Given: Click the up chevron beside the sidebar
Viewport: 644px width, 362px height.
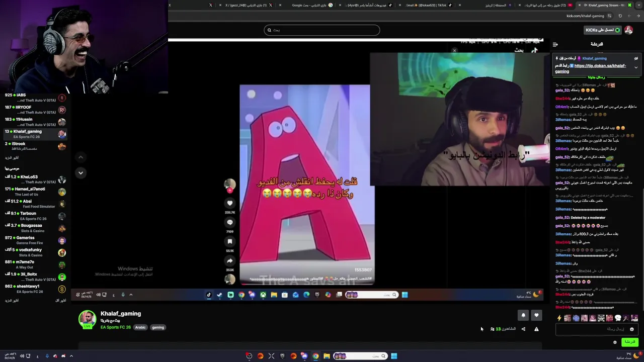Looking at the screenshot, I should [80, 157].
